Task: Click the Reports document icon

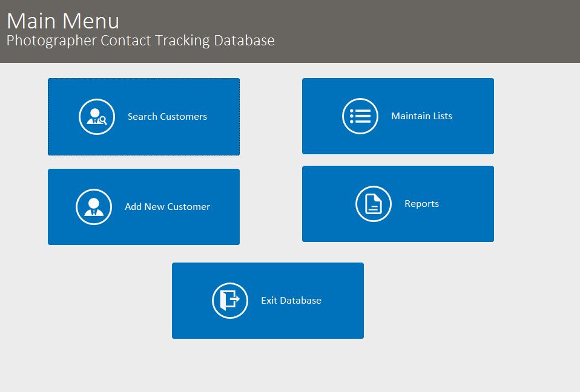Action: click(x=374, y=204)
